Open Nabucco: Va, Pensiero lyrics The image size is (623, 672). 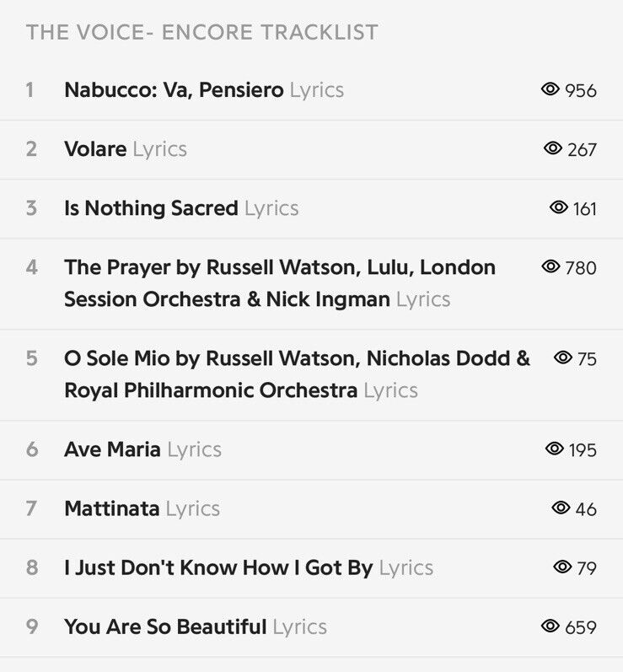(x=204, y=90)
